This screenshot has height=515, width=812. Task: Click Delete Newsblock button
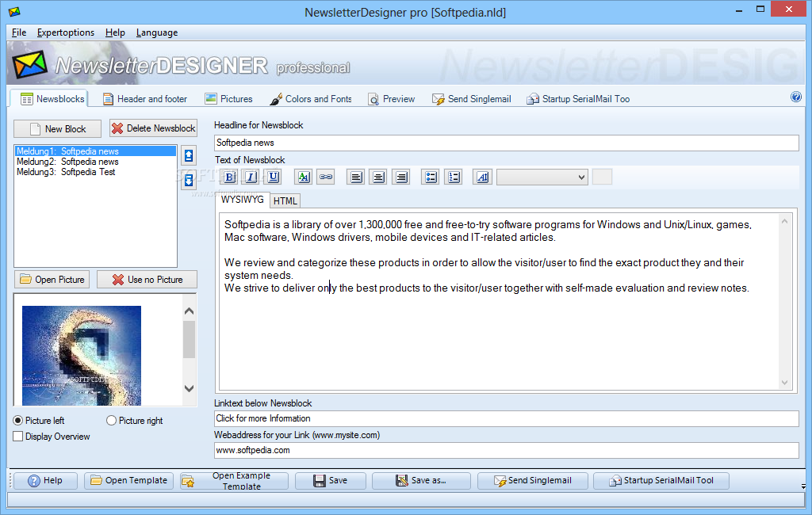click(x=153, y=128)
